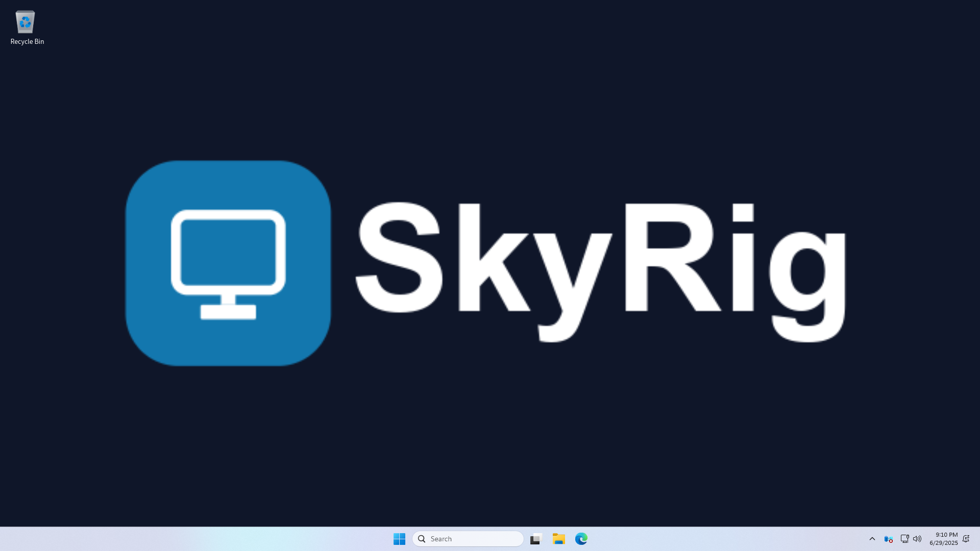Screen dimensions: 980x551
Task: Open the Windows Start menu
Action: click(399, 539)
